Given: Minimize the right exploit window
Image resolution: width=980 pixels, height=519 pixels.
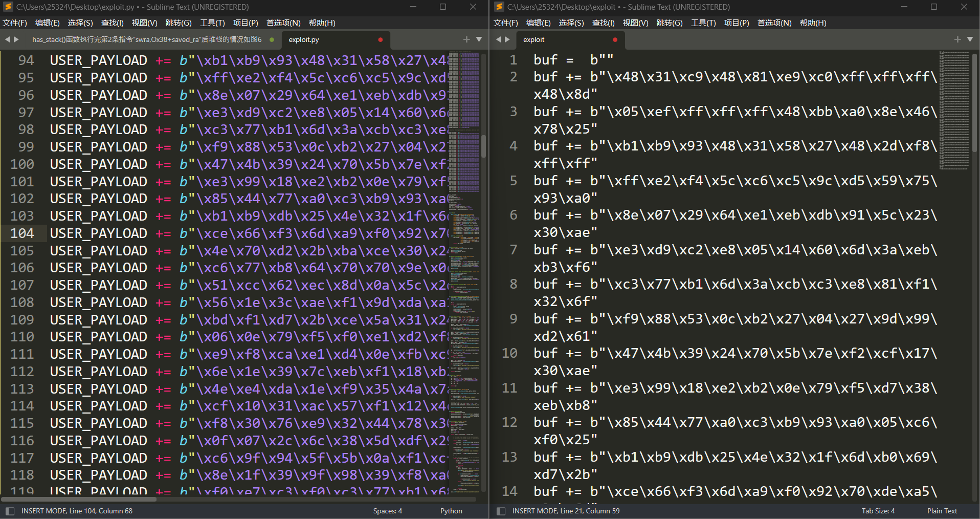Looking at the screenshot, I should 904,7.
